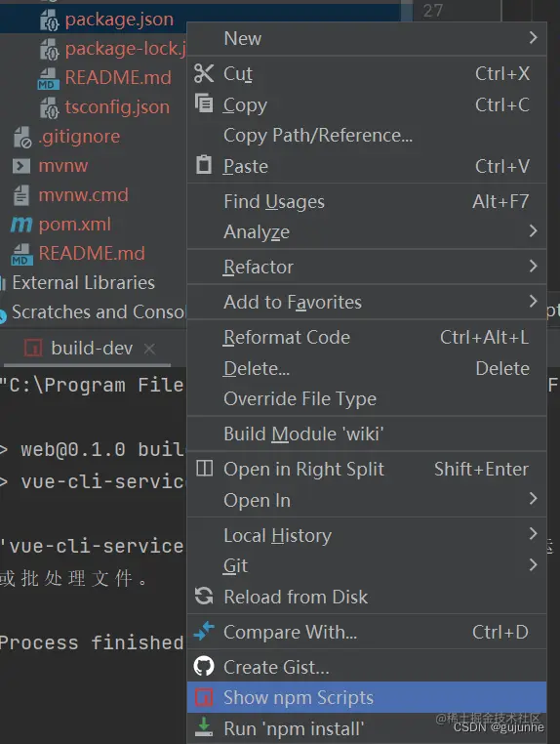Open External Libraries node
The height and width of the screenshot is (744, 560).
pyautogui.click(x=84, y=283)
